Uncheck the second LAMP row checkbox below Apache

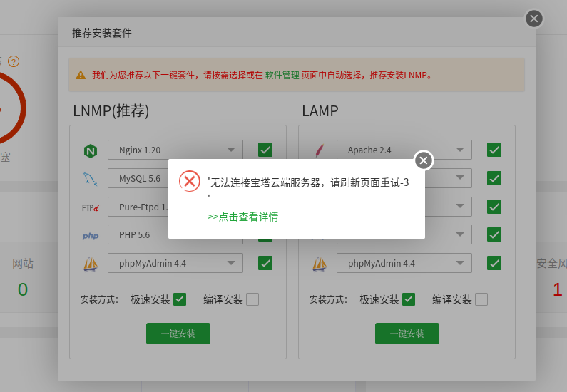[x=494, y=178]
